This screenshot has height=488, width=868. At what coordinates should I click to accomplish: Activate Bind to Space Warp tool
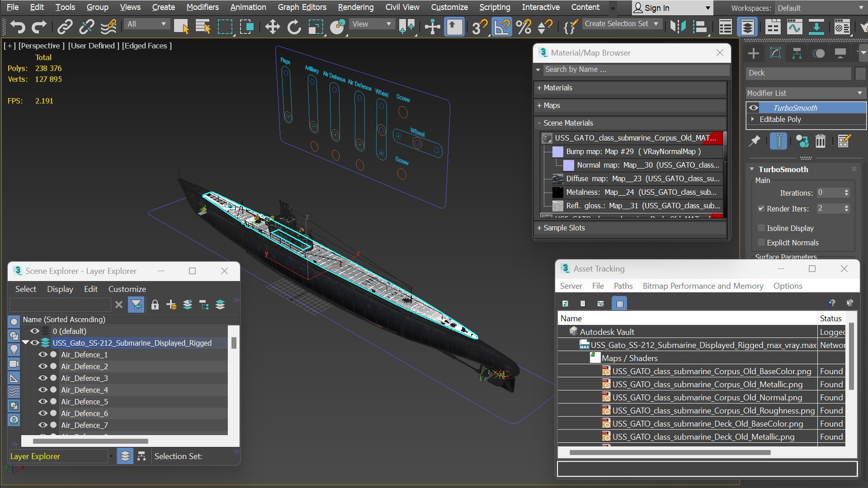click(108, 27)
